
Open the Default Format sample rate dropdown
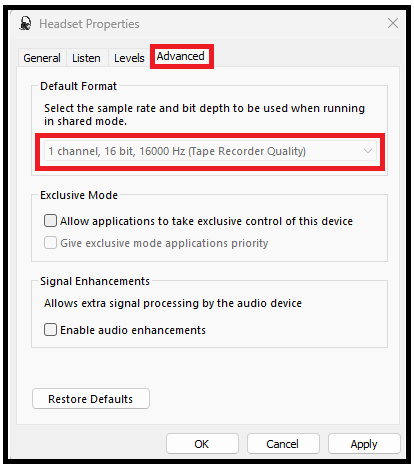click(x=210, y=151)
